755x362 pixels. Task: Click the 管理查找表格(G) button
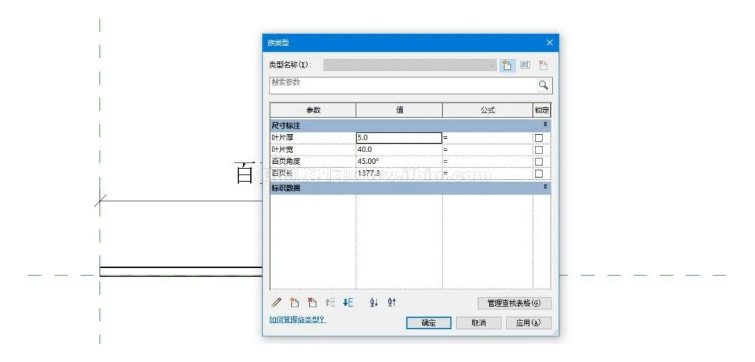[x=514, y=303]
